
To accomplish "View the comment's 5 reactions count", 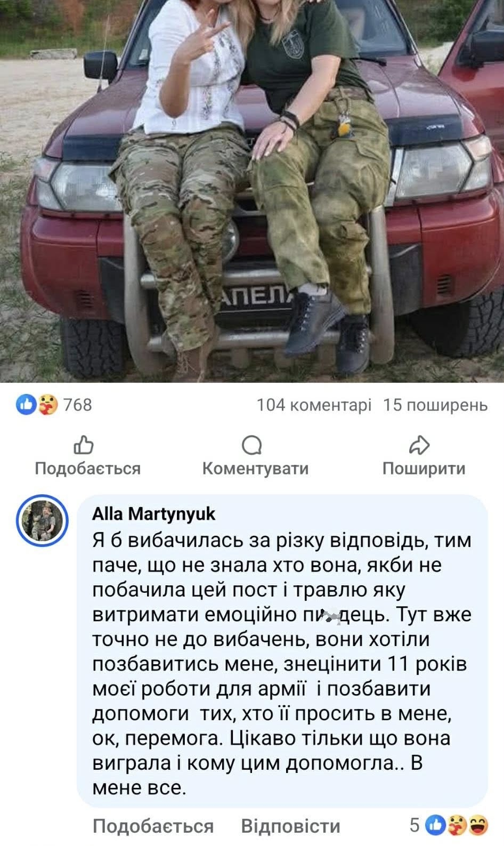I will pos(415,825).
